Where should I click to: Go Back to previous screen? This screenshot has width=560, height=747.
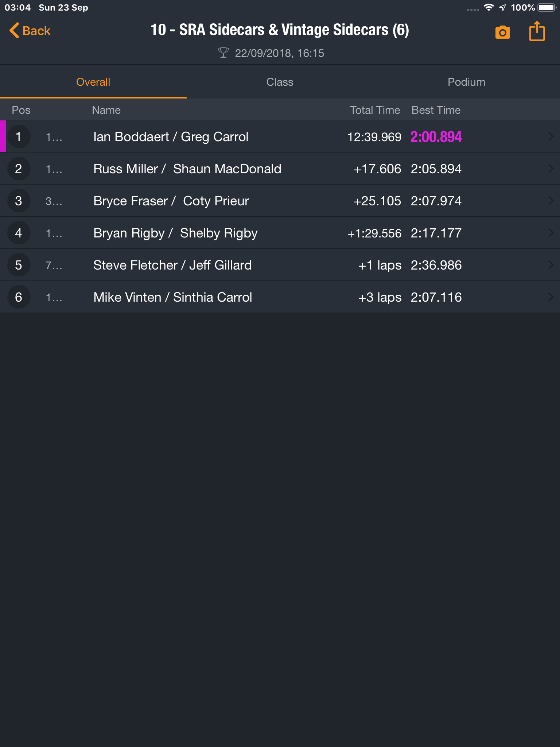[x=30, y=31]
